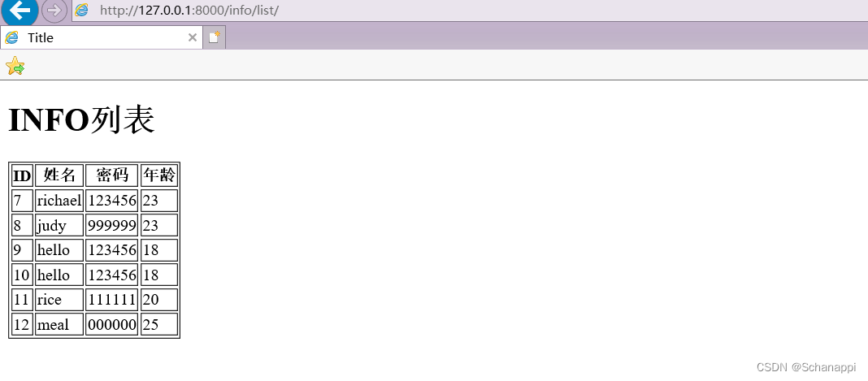Image resolution: width=868 pixels, height=381 pixels.
Task: Click the ID column header
Action: point(22,175)
